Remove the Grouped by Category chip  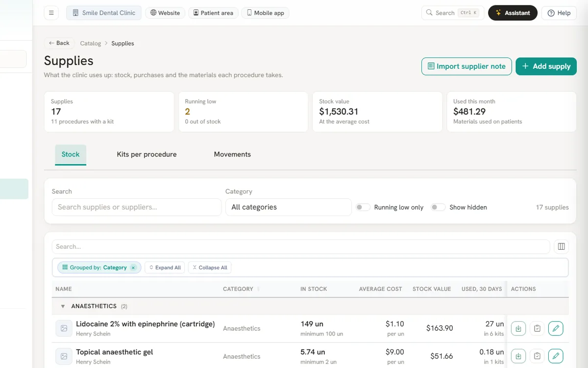click(133, 267)
